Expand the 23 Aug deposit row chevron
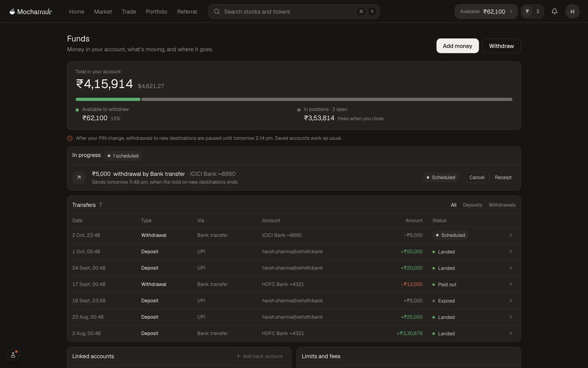Image resolution: width=588 pixels, height=368 pixels. [511, 317]
